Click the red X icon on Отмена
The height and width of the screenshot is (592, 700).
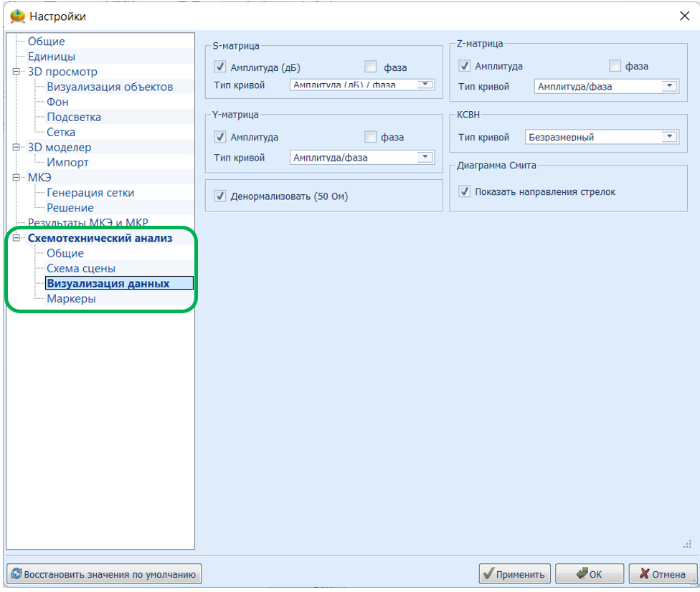645,574
